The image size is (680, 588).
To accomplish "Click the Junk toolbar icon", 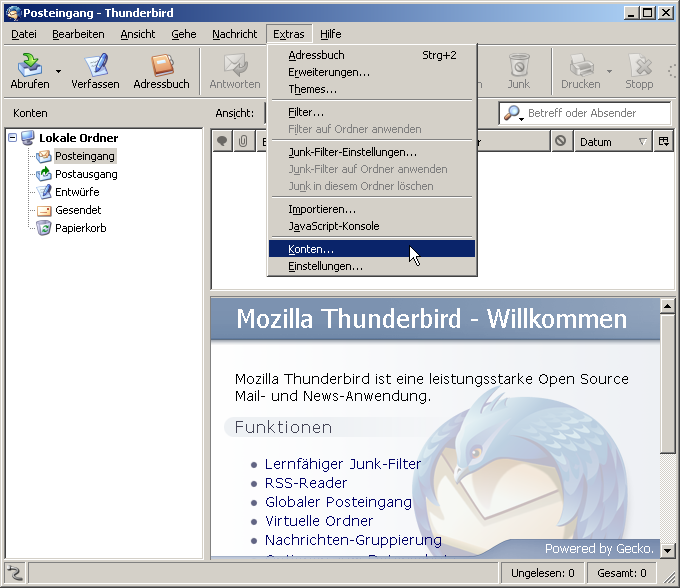I will (519, 65).
